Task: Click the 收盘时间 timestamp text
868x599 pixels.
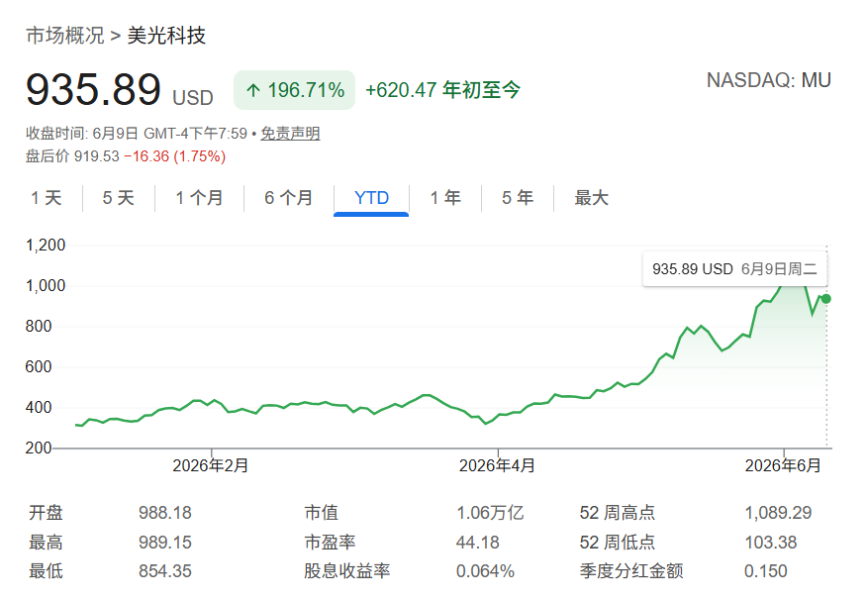Action: coord(137,134)
